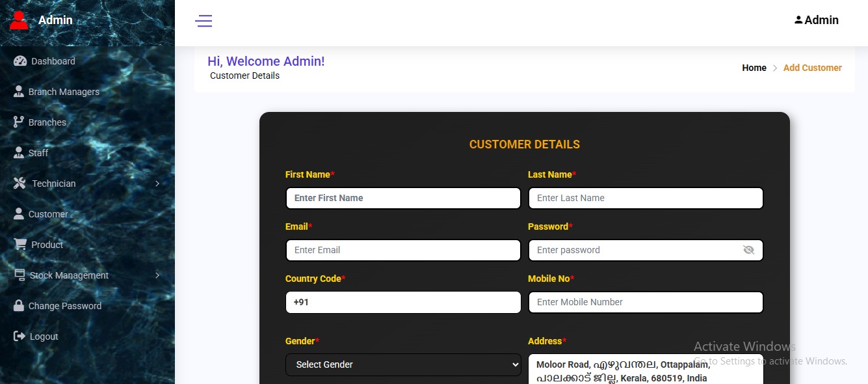The height and width of the screenshot is (384, 868).
Task: Click the hamburger menu icon
Action: pos(204,21)
